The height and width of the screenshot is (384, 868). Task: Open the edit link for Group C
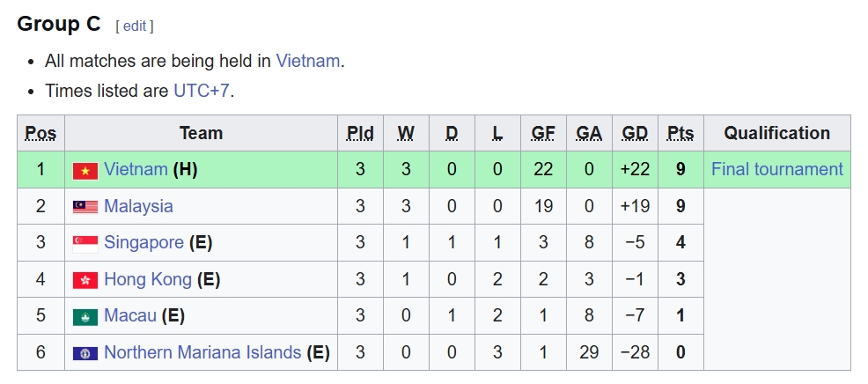135,26
